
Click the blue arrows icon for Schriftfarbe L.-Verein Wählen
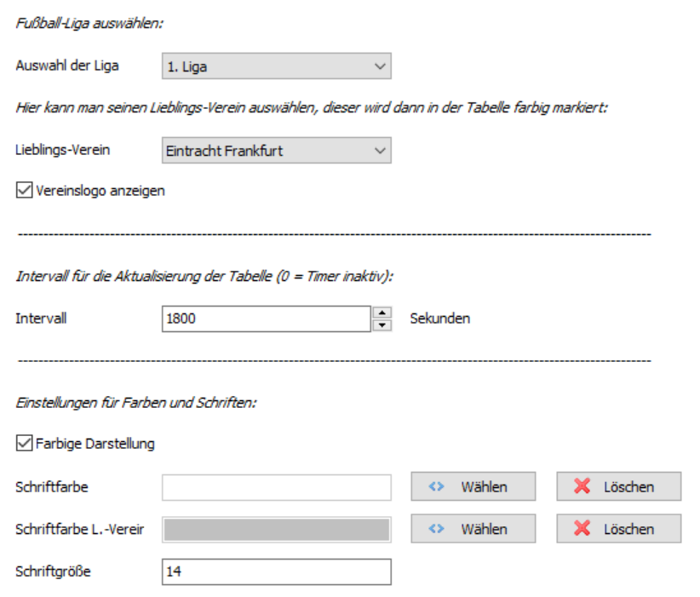click(x=436, y=529)
